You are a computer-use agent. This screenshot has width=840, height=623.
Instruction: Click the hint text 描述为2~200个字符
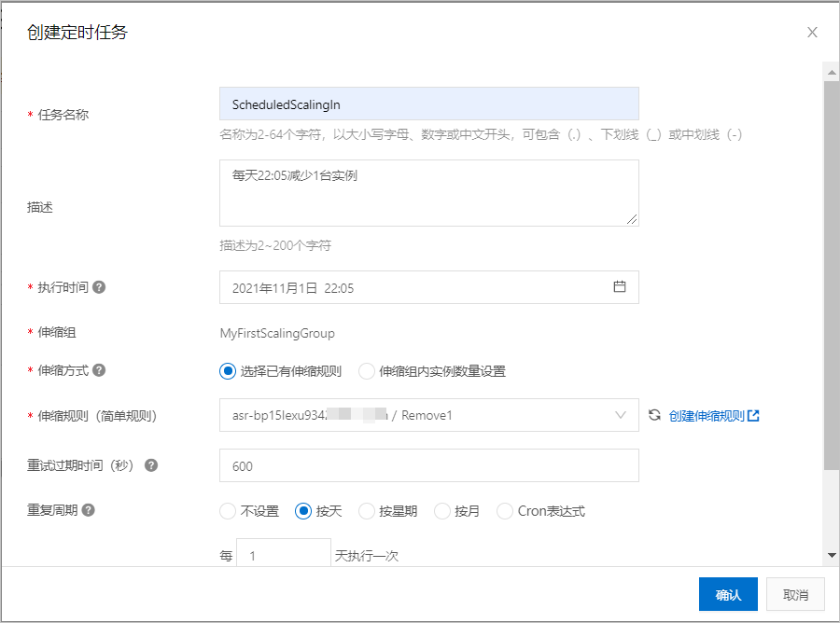click(x=275, y=245)
